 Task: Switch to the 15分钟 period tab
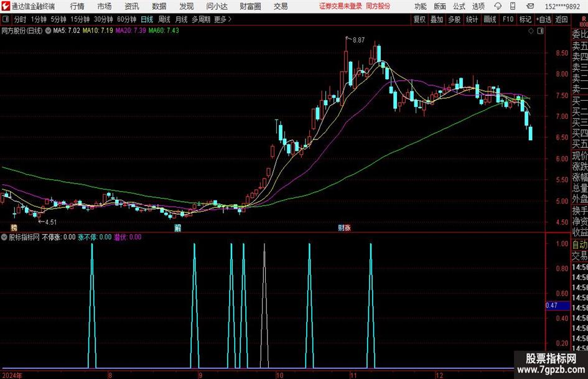point(80,19)
